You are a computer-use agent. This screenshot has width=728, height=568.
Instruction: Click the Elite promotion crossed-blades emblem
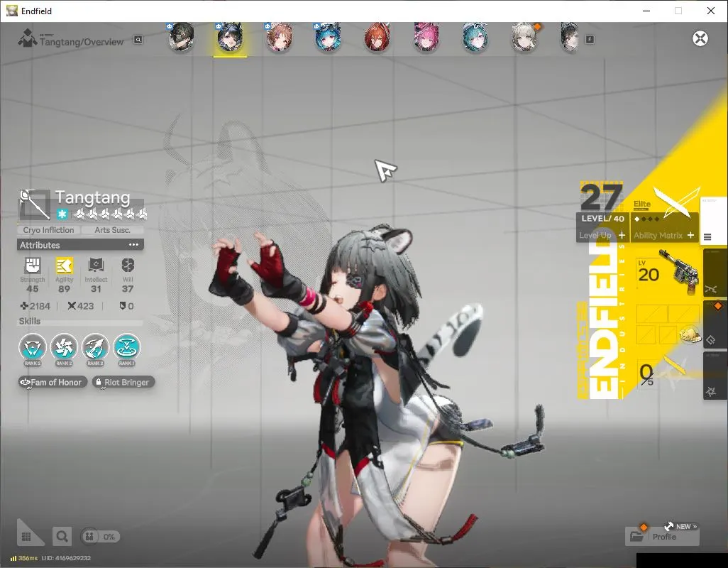(676, 202)
